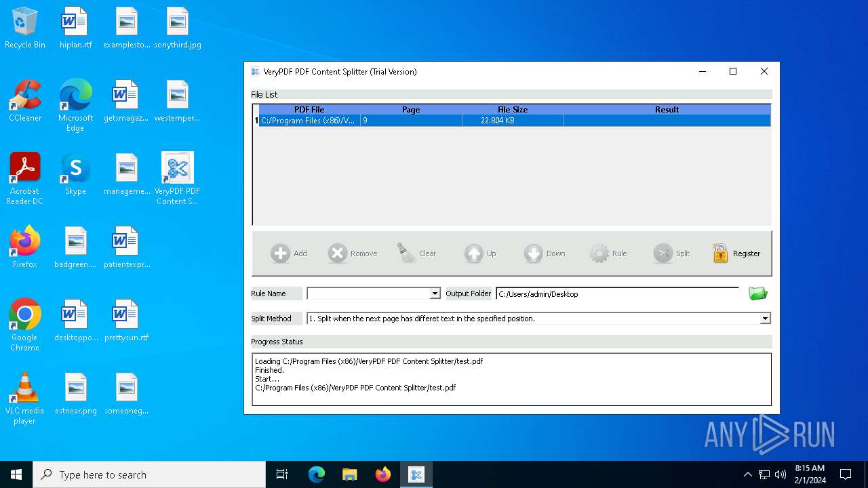Open clock showing 8:15 AM

tap(810, 474)
